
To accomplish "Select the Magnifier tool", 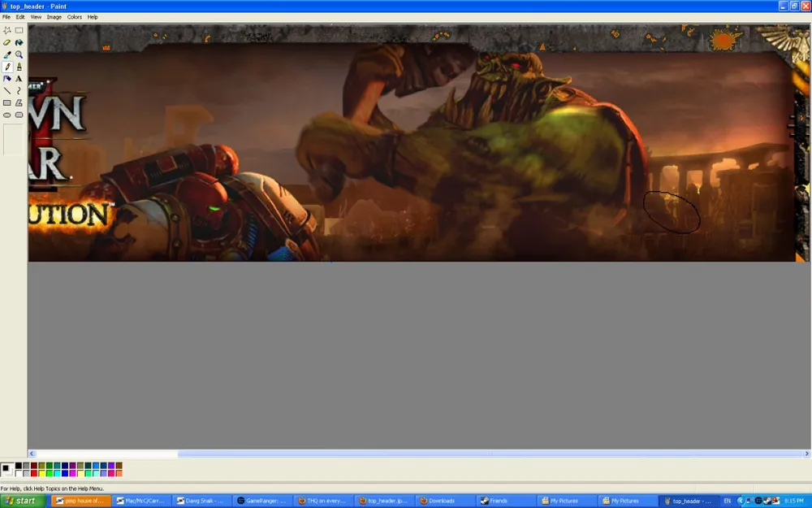I will click(x=19, y=54).
